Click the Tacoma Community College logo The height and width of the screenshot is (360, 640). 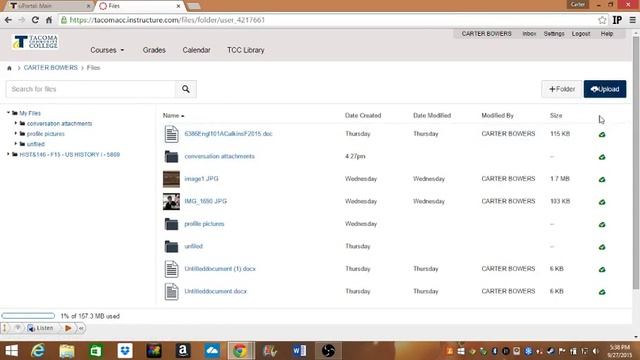35,42
